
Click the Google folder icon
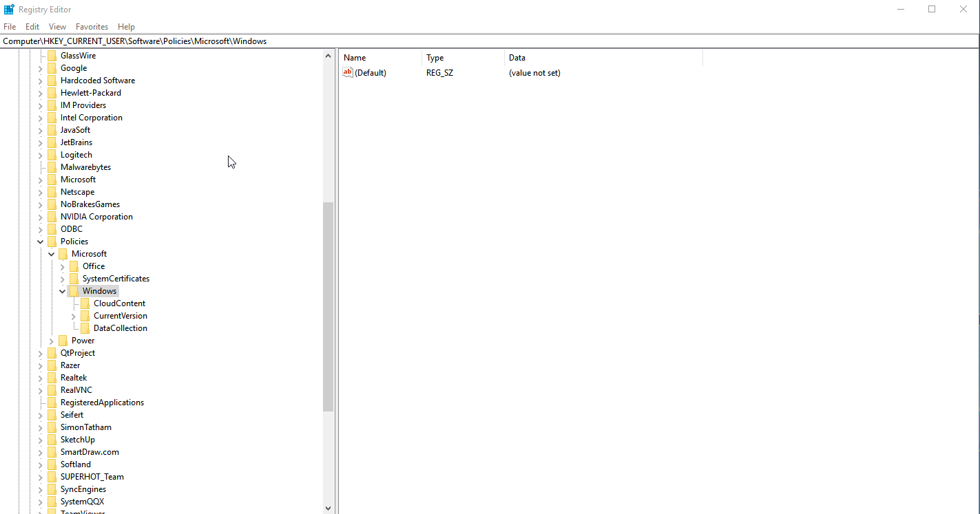(x=52, y=68)
